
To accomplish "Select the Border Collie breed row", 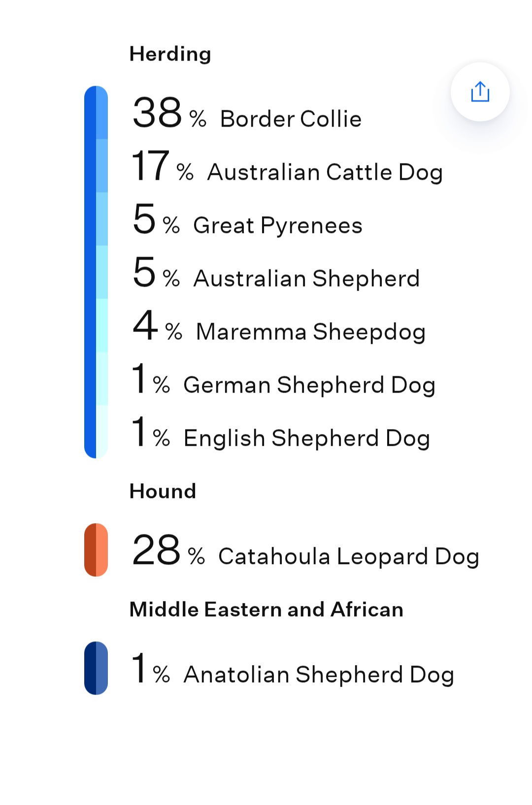I will [x=247, y=113].
